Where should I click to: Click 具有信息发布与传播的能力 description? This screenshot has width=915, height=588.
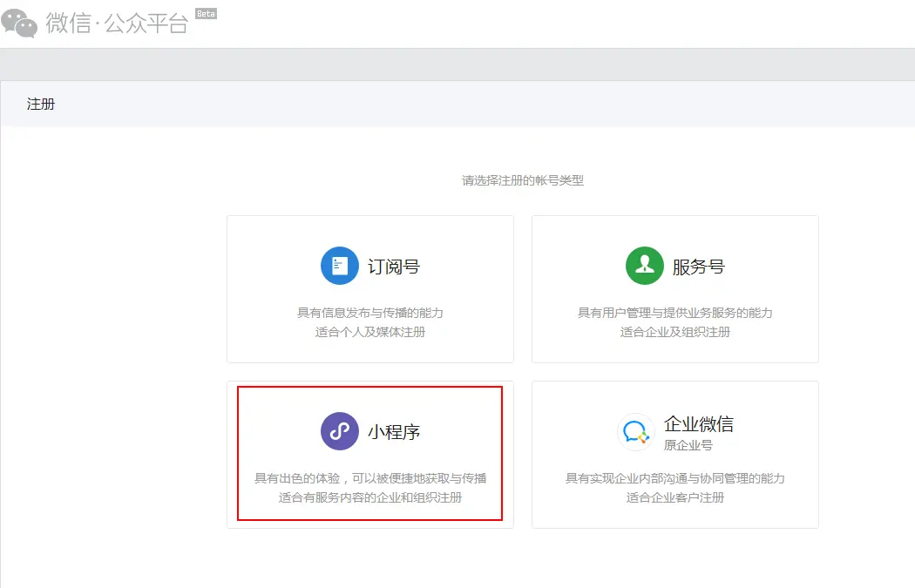pyautogui.click(x=370, y=313)
